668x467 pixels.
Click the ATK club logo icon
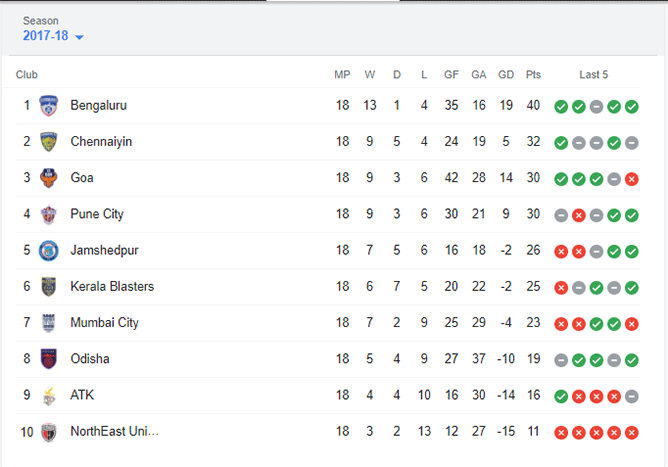click(x=48, y=395)
